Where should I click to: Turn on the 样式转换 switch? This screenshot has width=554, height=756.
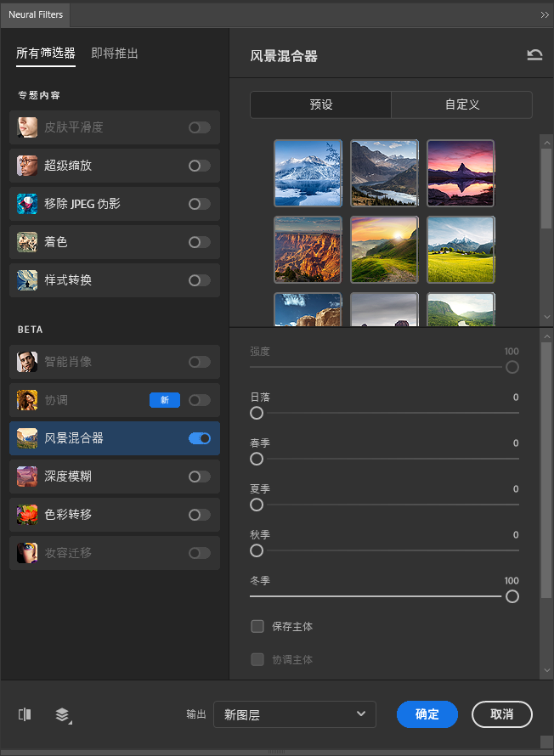pos(199,280)
